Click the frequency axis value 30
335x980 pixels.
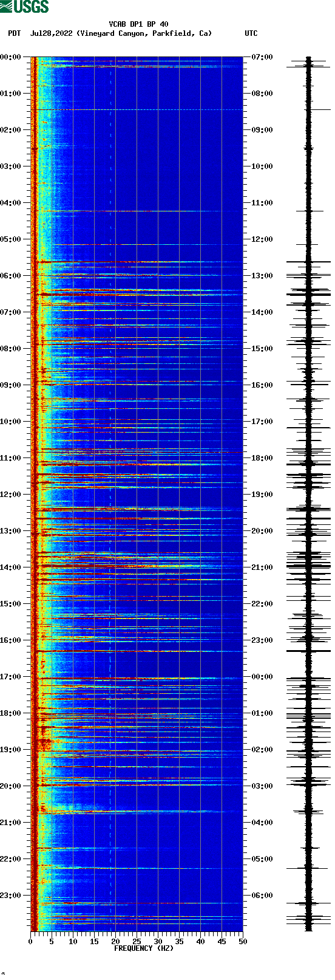coord(158,942)
